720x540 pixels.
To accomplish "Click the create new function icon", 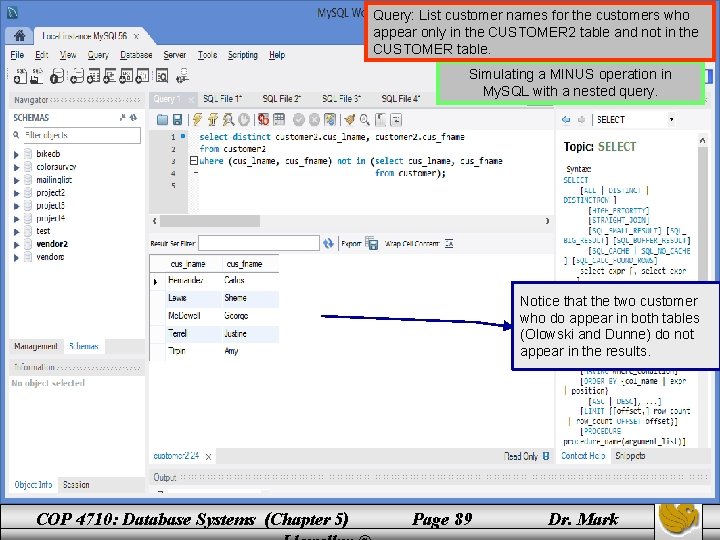I will click(x=142, y=76).
